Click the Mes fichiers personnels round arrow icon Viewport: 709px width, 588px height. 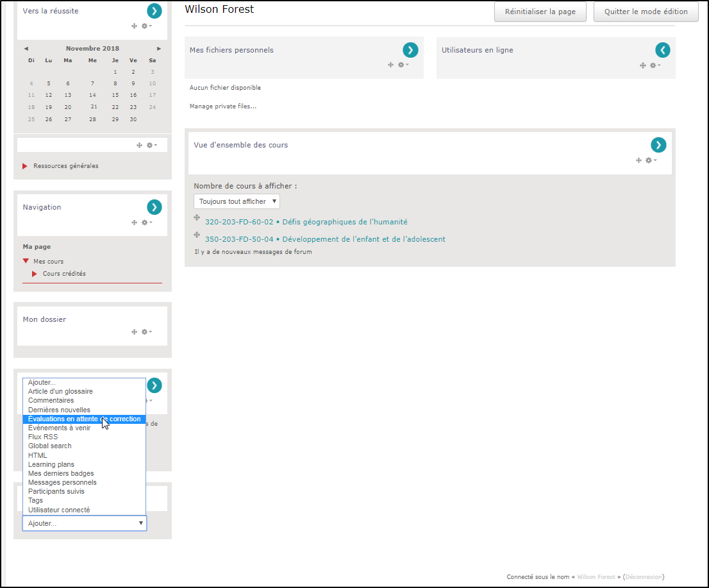coord(410,50)
